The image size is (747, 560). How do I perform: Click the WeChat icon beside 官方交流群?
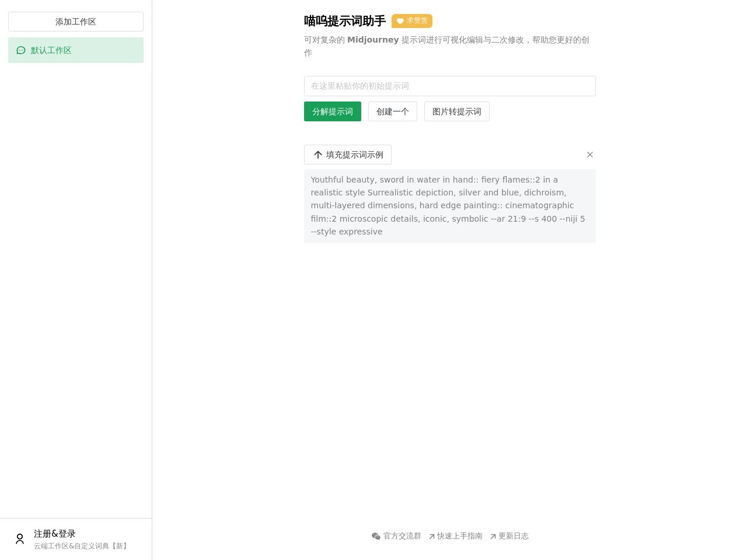pos(377,536)
